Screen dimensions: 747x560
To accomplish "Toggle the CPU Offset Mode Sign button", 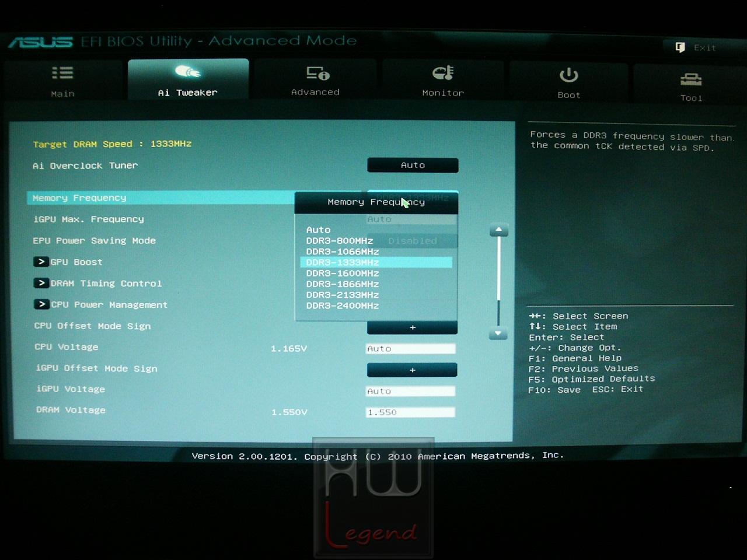I will coord(412,327).
